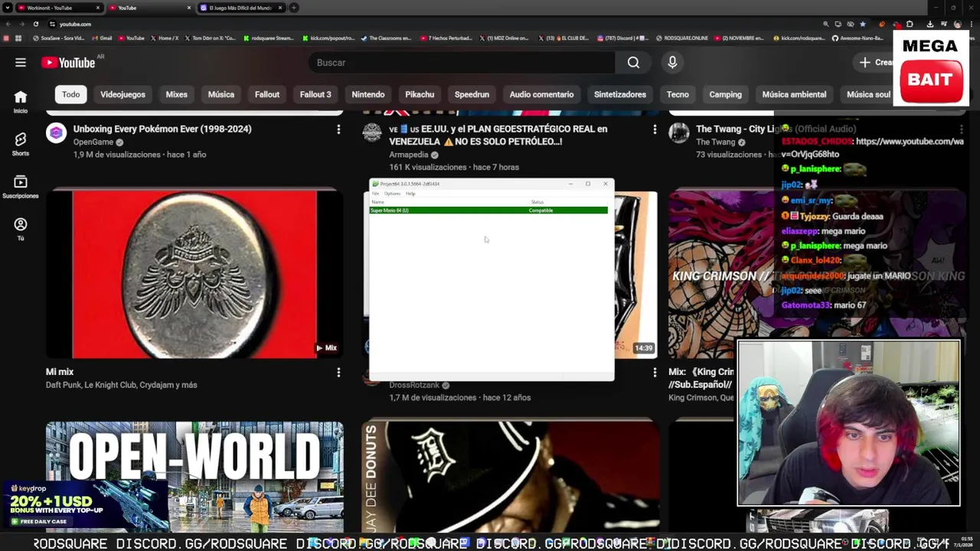Open the OPEN-WORLD video thumbnail
The width and height of the screenshot is (980, 551).
click(x=194, y=477)
